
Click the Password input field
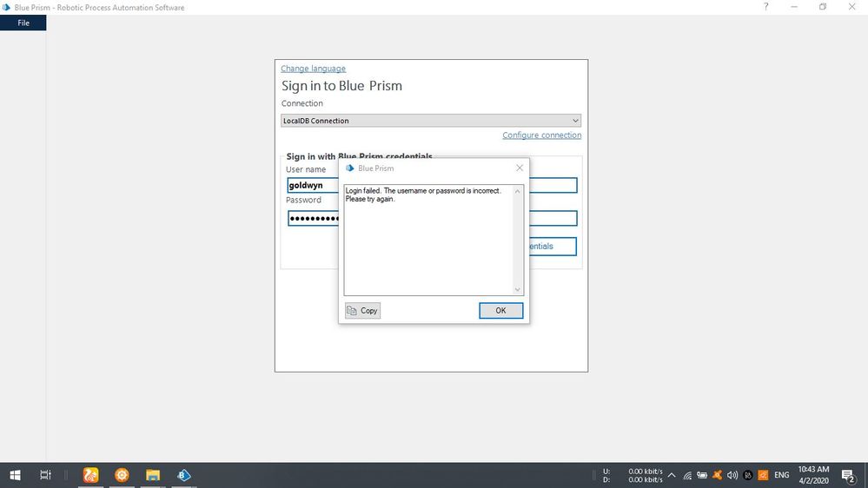(313, 218)
